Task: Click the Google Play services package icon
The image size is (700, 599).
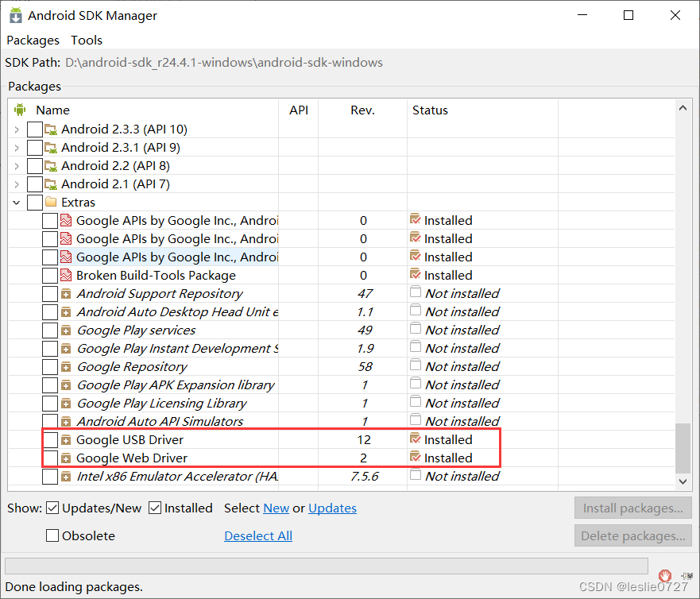Action: (66, 330)
